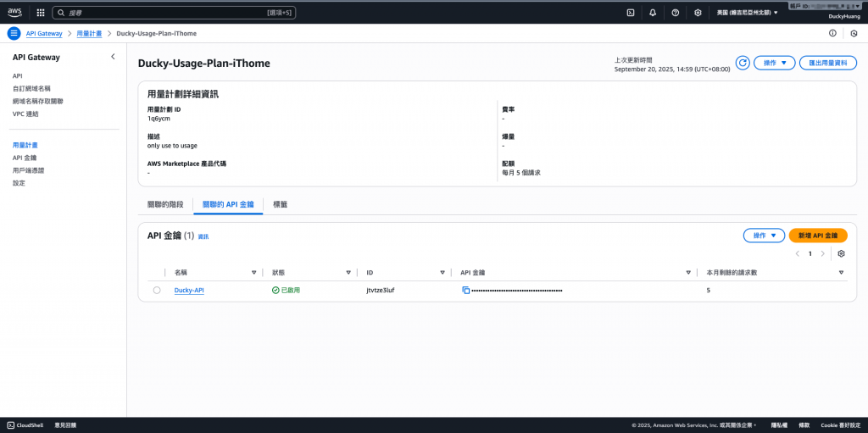Open 用量計畫 in sidebar
Viewport: 868px width, 433px height.
(x=25, y=145)
